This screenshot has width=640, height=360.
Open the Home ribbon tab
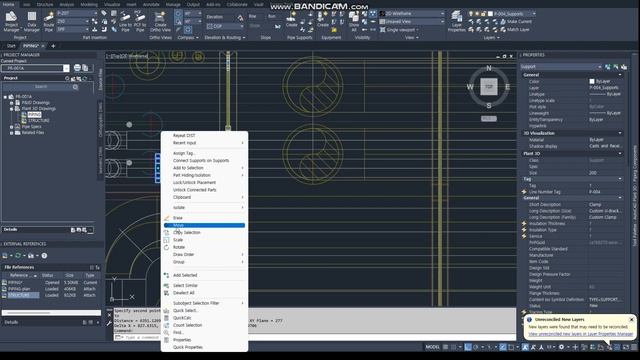click(x=9, y=4)
